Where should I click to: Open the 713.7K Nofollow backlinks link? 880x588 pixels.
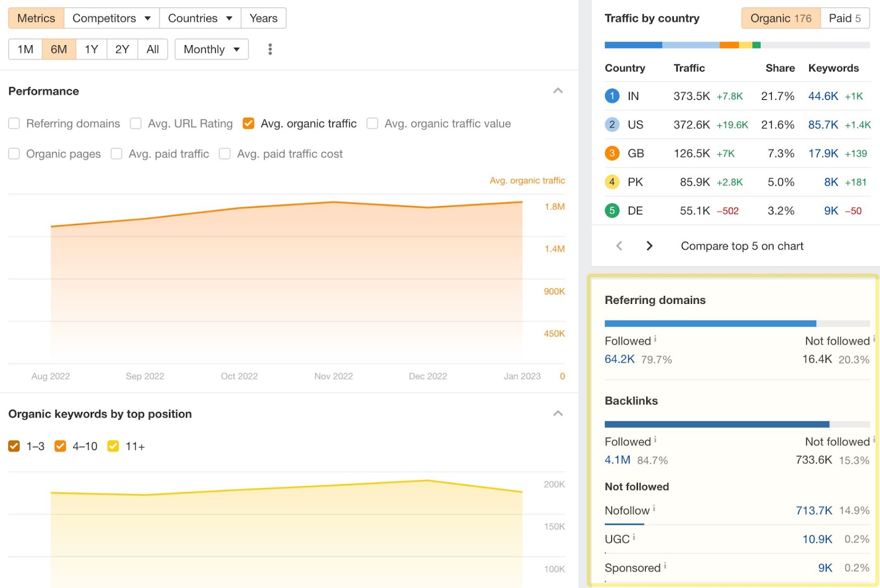813,510
